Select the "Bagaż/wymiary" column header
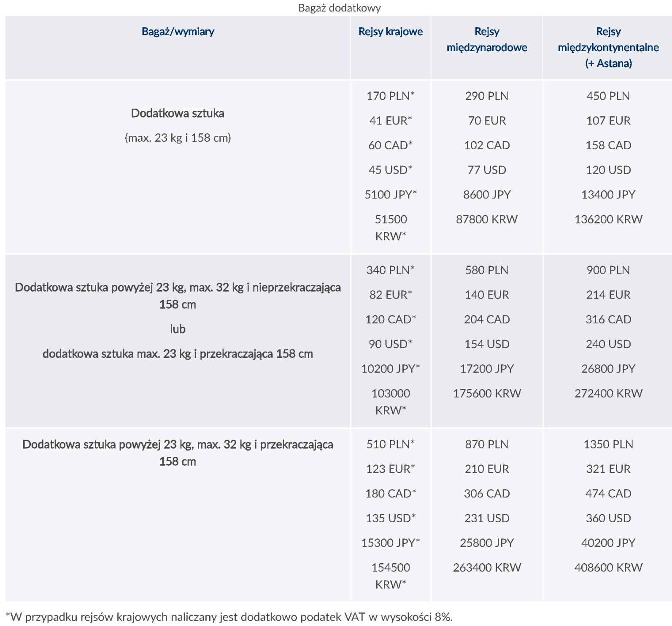Viewport: 672px width, 626px height. coord(178,32)
